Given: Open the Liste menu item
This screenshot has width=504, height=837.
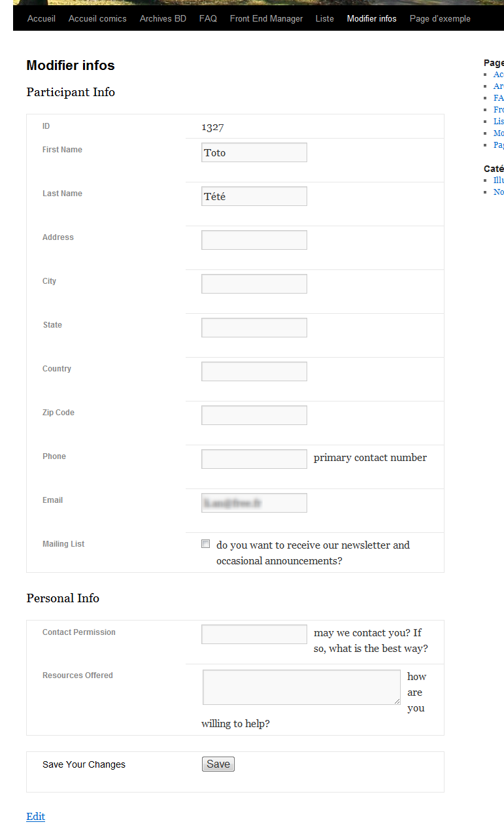Looking at the screenshot, I should pyautogui.click(x=324, y=18).
